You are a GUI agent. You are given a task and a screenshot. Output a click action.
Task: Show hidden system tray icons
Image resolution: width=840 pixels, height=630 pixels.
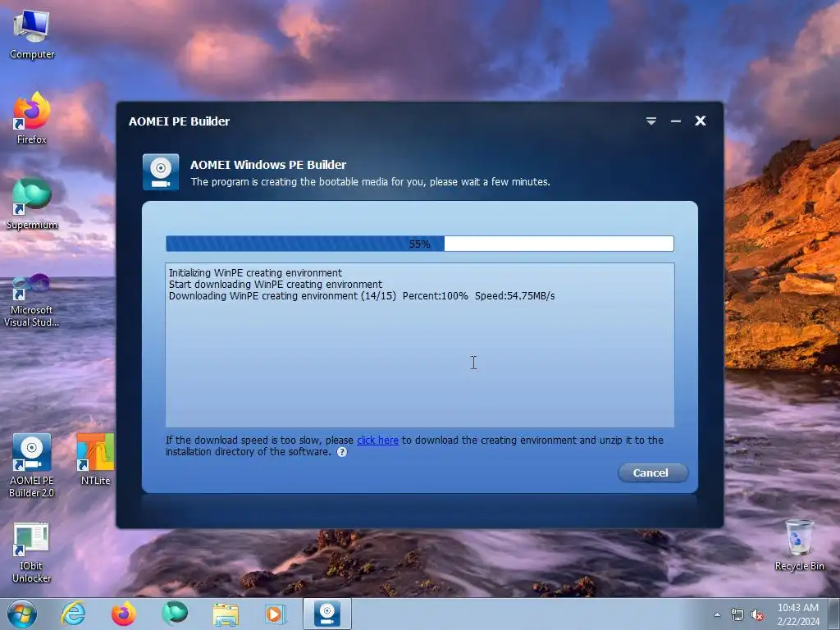point(717,614)
